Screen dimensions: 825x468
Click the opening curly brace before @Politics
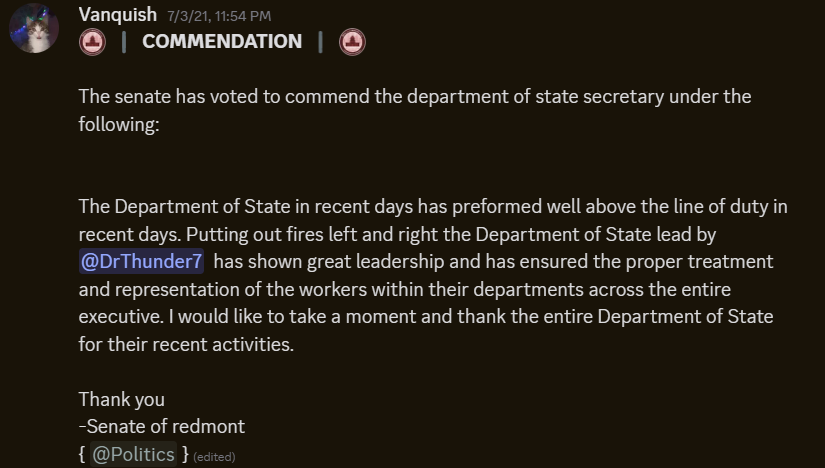(x=82, y=454)
